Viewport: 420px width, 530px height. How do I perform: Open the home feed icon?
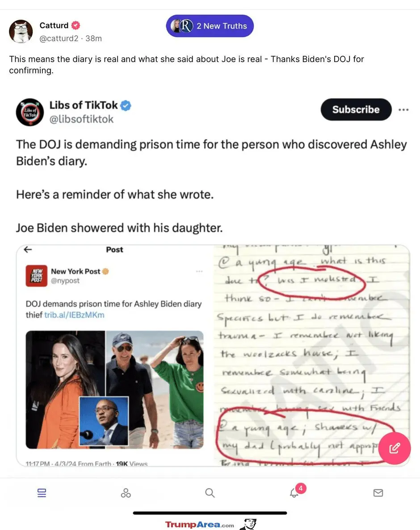pos(42,493)
